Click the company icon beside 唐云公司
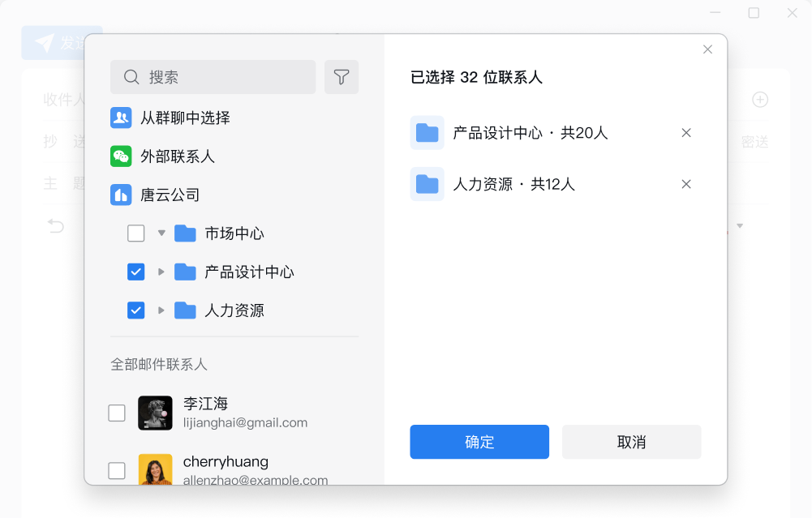The width and height of the screenshot is (812, 518). (x=121, y=195)
